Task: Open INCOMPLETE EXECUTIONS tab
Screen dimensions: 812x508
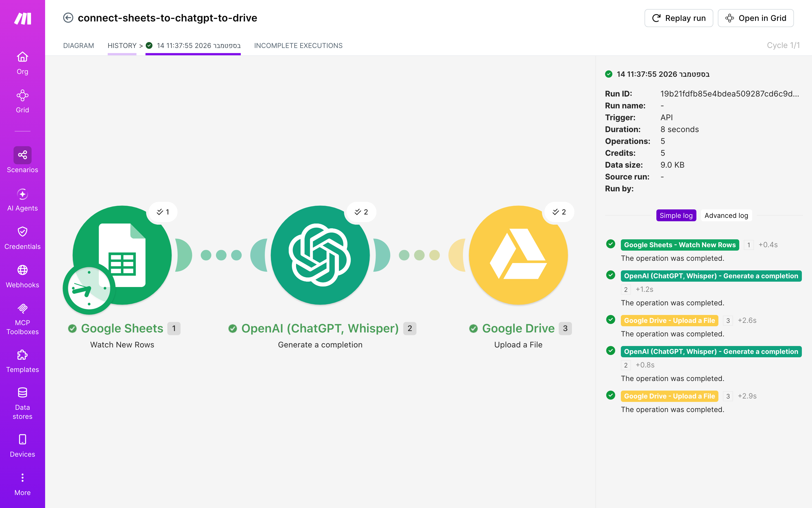Action: 298,45
